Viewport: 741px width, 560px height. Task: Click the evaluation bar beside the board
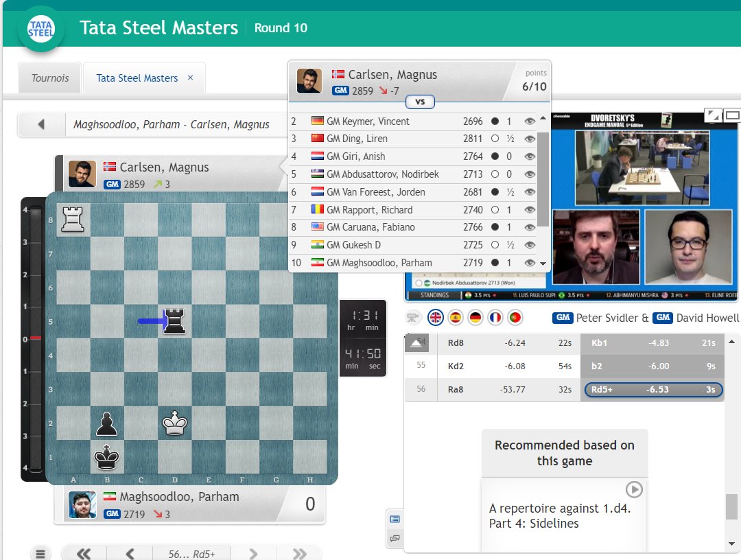coord(34,339)
